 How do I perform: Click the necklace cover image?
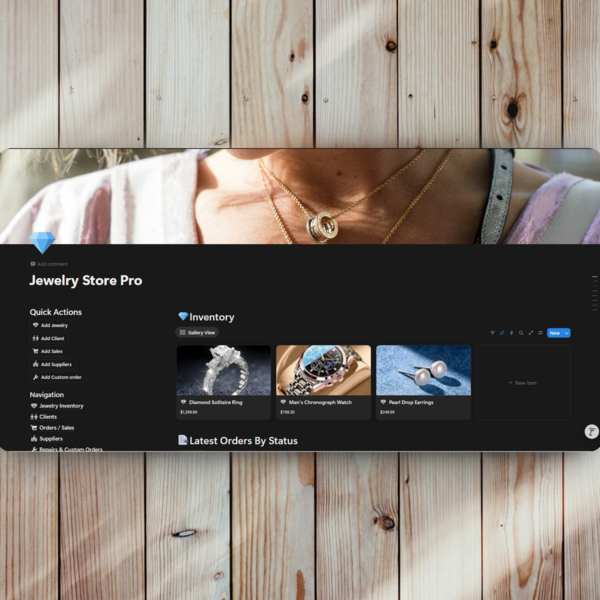(x=300, y=196)
